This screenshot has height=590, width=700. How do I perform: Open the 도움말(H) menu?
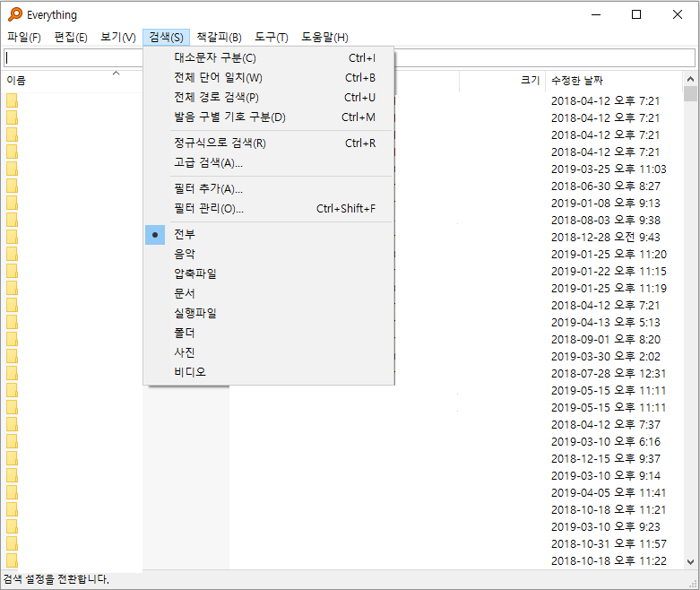coord(324,37)
